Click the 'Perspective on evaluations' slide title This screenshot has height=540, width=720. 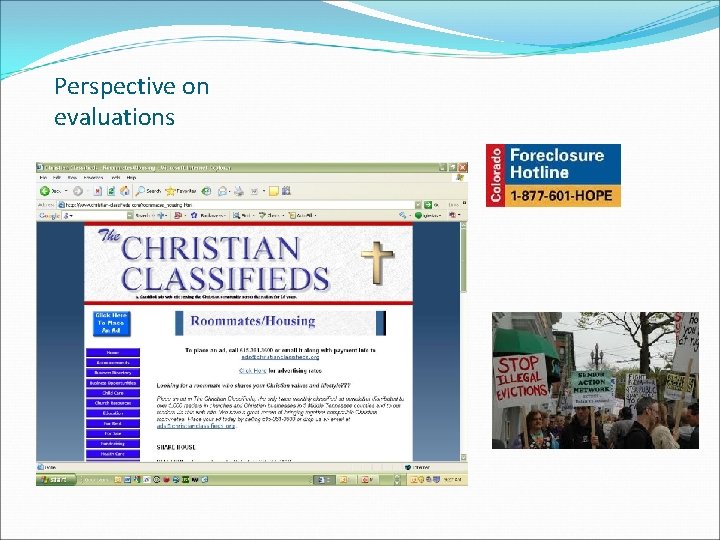pyautogui.click(x=131, y=101)
